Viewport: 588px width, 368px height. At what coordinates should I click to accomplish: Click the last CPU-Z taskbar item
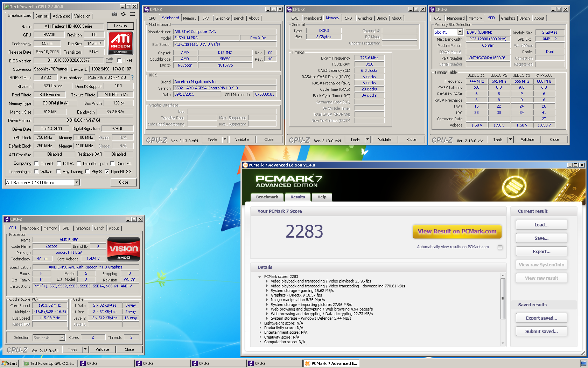(274, 363)
